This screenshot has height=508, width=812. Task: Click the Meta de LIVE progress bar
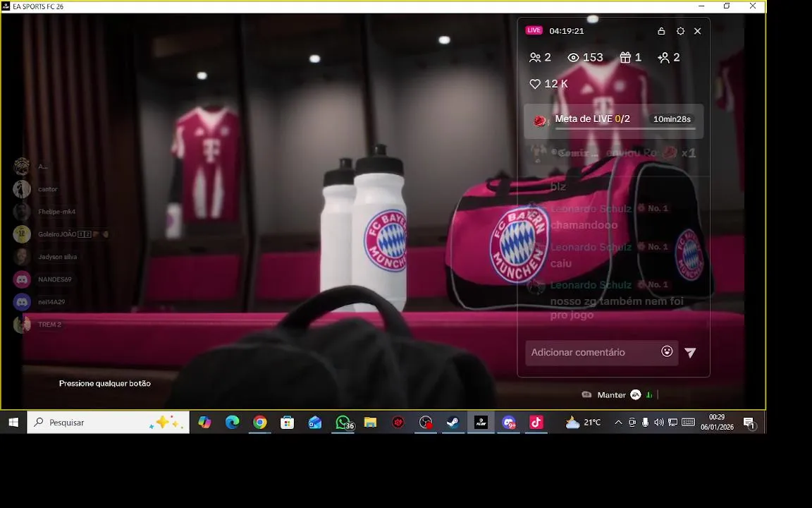[625, 128]
